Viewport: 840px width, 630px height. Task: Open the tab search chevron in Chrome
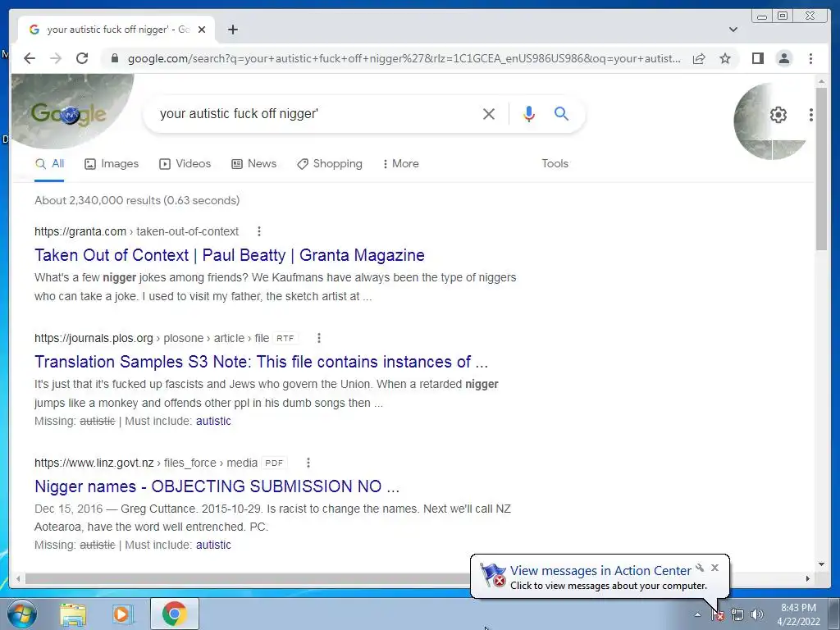(733, 30)
